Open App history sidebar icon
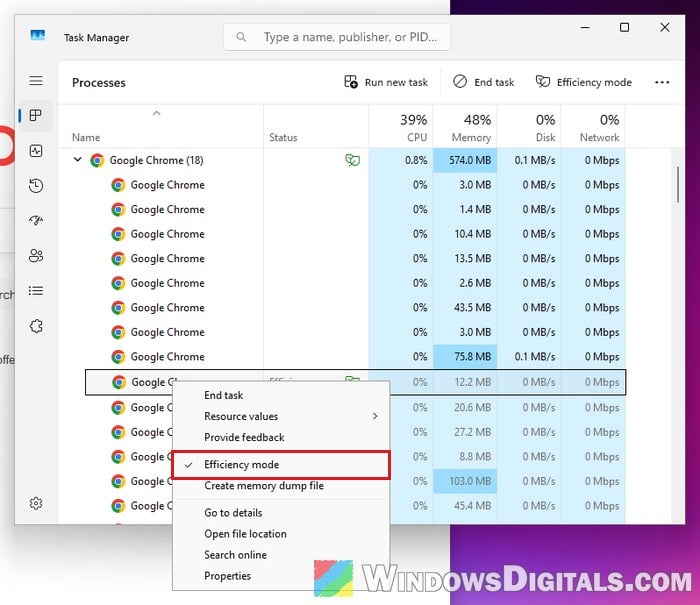 click(36, 186)
